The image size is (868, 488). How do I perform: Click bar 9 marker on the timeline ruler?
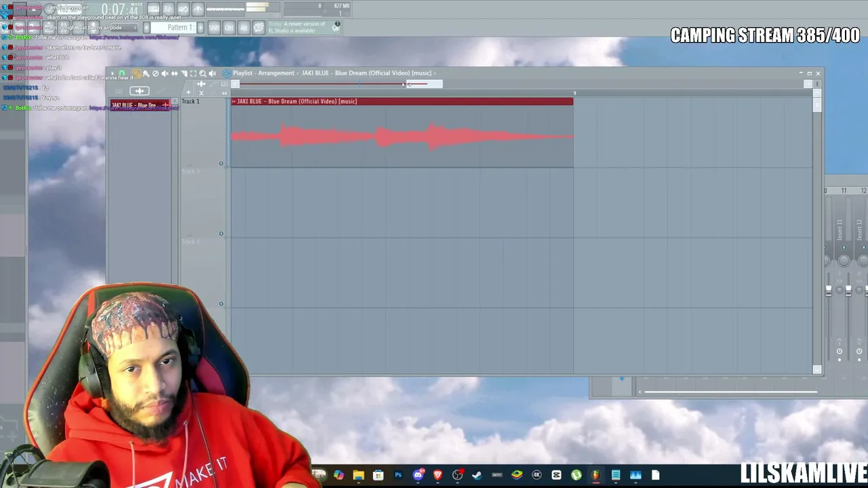click(574, 93)
